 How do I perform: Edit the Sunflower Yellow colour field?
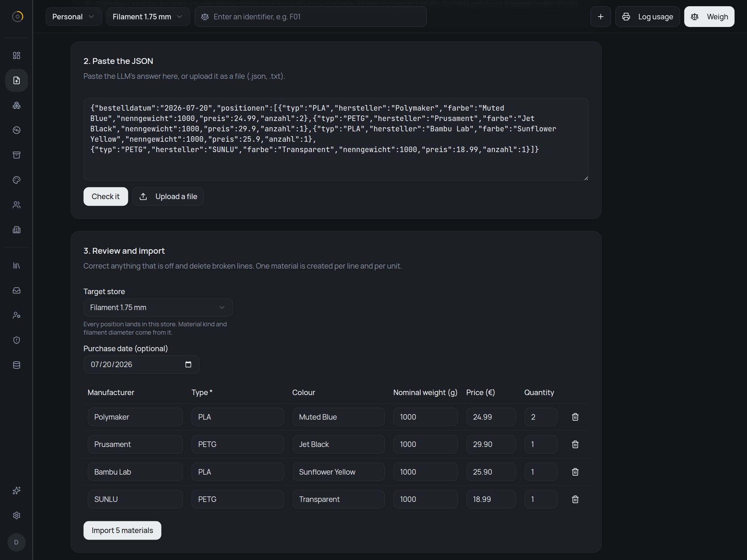coord(339,472)
